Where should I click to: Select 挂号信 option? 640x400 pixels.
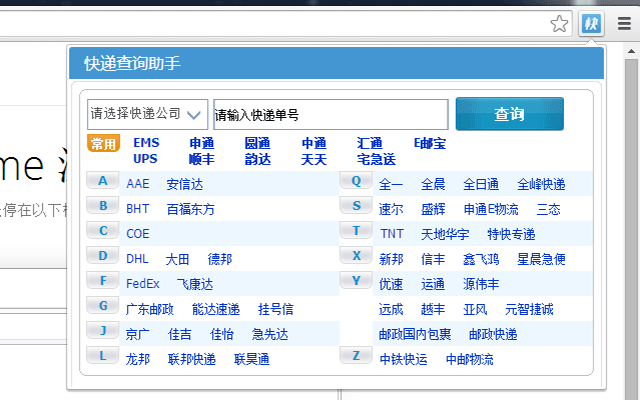click(x=276, y=309)
